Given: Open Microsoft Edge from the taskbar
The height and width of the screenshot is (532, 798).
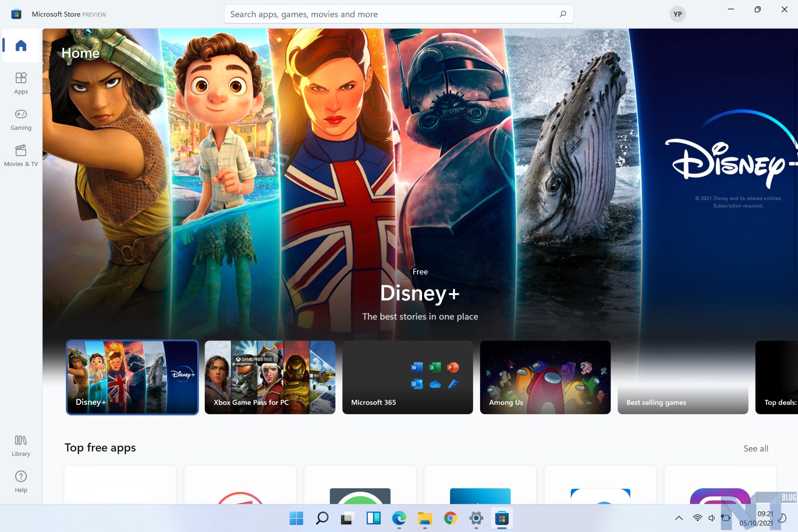Looking at the screenshot, I should point(399,518).
